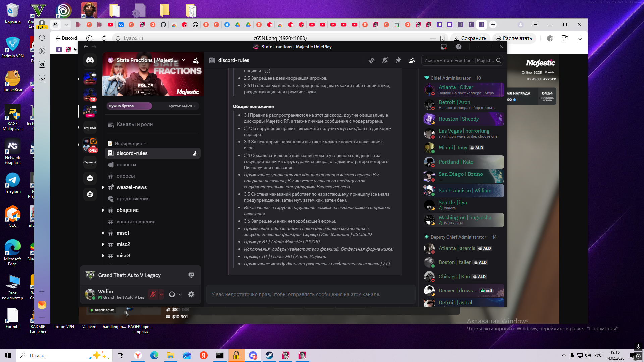Click invite people icon next to server name
This screenshot has height=362, width=644.
click(x=196, y=60)
